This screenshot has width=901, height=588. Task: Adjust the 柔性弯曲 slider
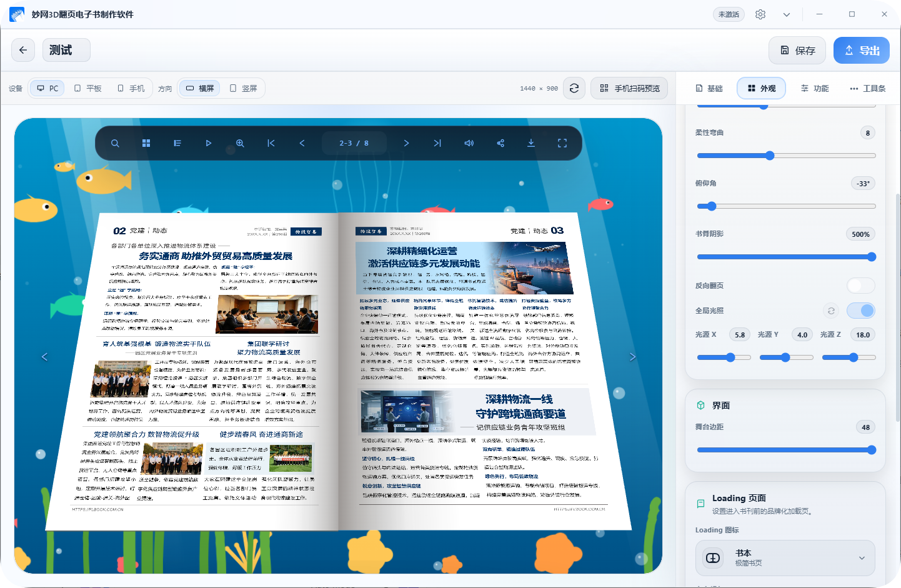pos(786,156)
